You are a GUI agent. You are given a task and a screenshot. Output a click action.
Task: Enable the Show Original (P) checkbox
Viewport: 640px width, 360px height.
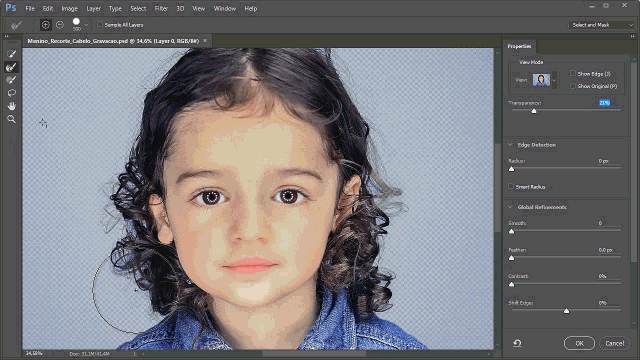coord(573,86)
